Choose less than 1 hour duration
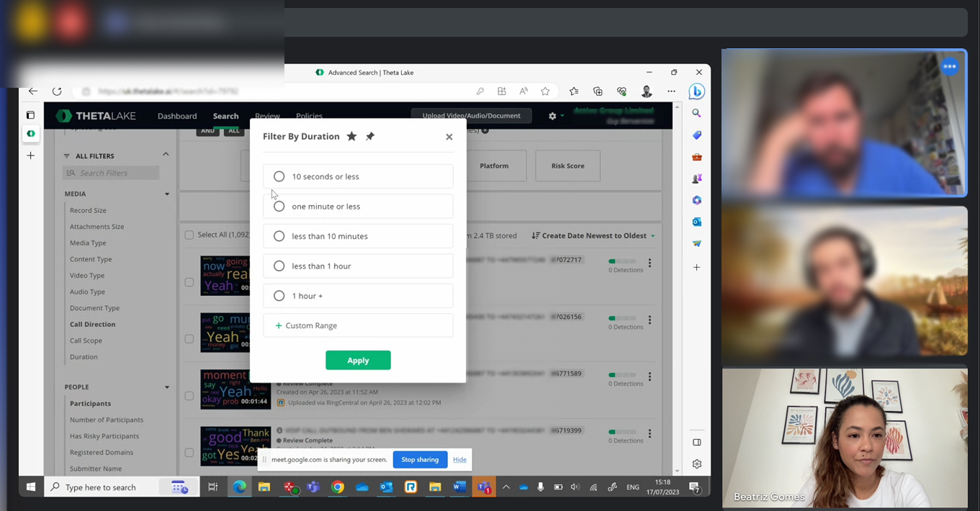The image size is (980, 511). [x=358, y=266]
